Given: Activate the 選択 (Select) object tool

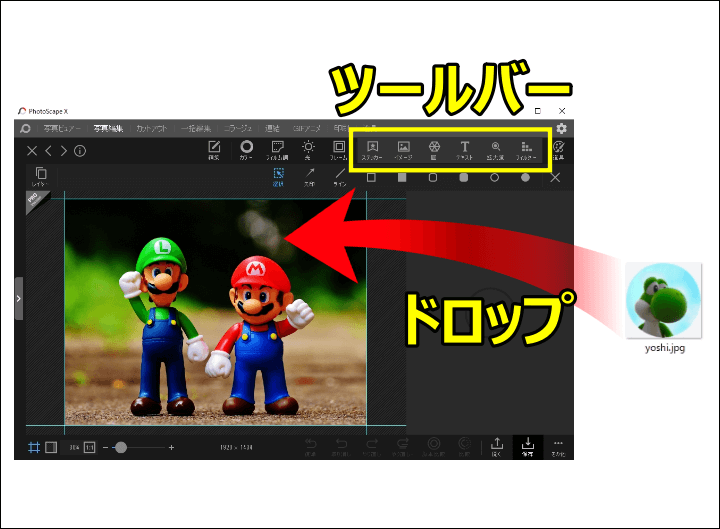Looking at the screenshot, I should pos(278,177).
